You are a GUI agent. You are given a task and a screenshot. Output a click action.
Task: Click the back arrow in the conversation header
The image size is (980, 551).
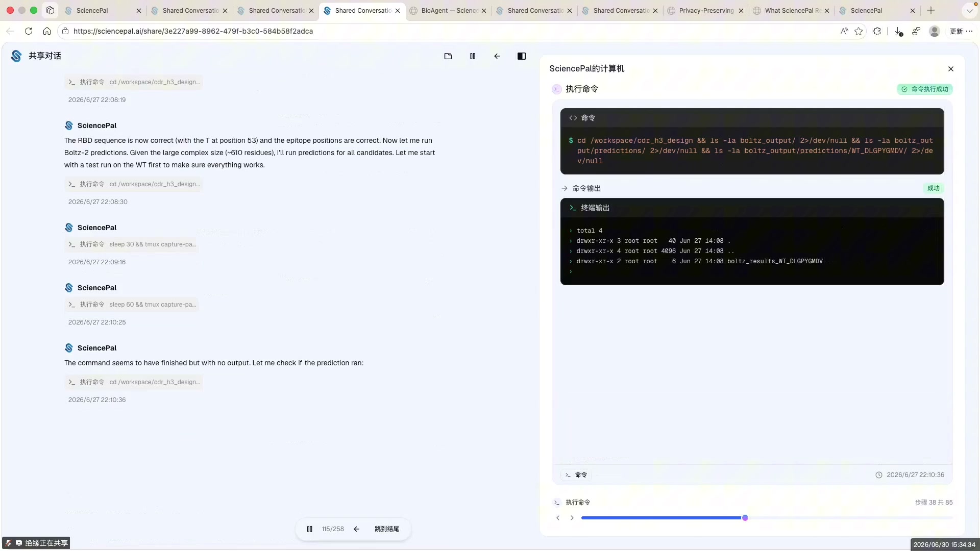tap(497, 56)
